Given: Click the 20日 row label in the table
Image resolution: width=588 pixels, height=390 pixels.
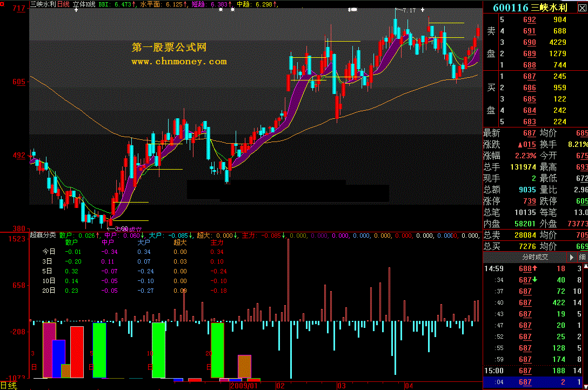Looking at the screenshot, I should tap(49, 291).
